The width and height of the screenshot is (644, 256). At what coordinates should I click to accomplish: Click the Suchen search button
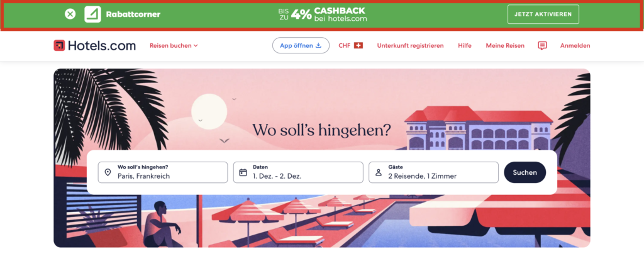525,172
